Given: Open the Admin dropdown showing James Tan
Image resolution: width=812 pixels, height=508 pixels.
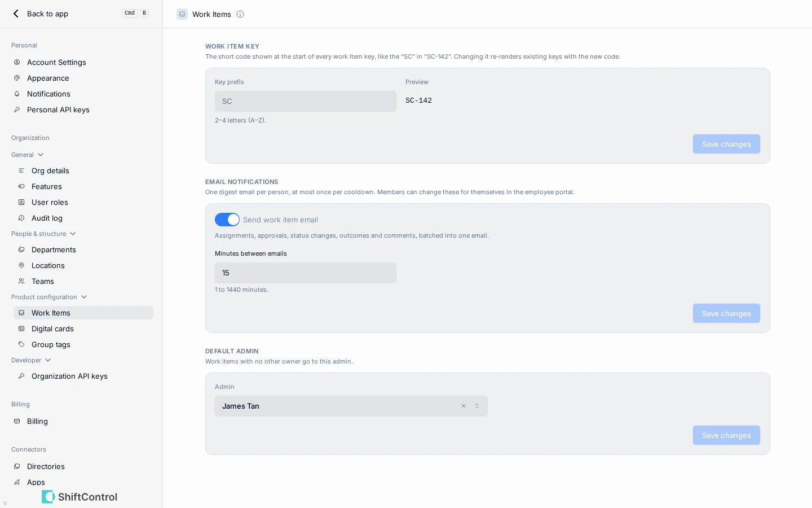Looking at the screenshot, I should (351, 406).
